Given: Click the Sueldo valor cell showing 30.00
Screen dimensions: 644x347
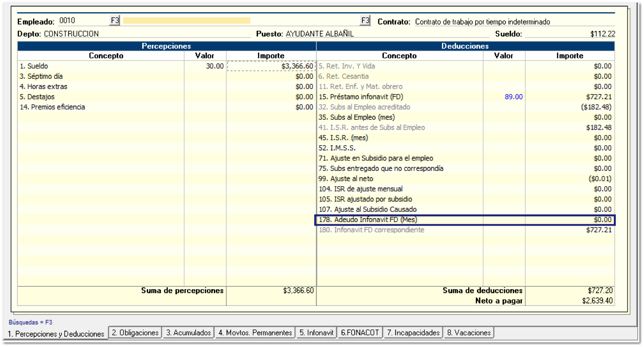Looking at the screenshot, I should coord(205,66).
